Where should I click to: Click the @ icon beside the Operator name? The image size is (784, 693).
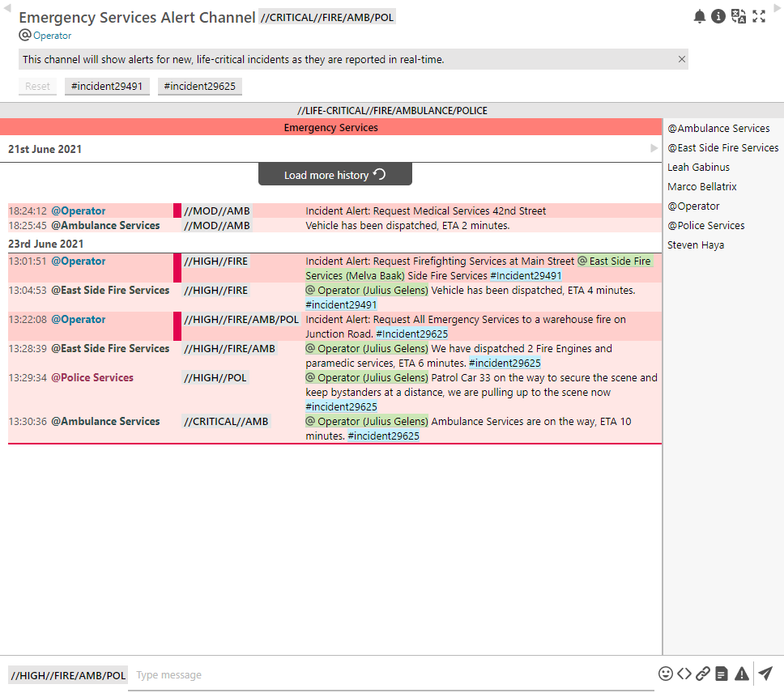point(25,35)
